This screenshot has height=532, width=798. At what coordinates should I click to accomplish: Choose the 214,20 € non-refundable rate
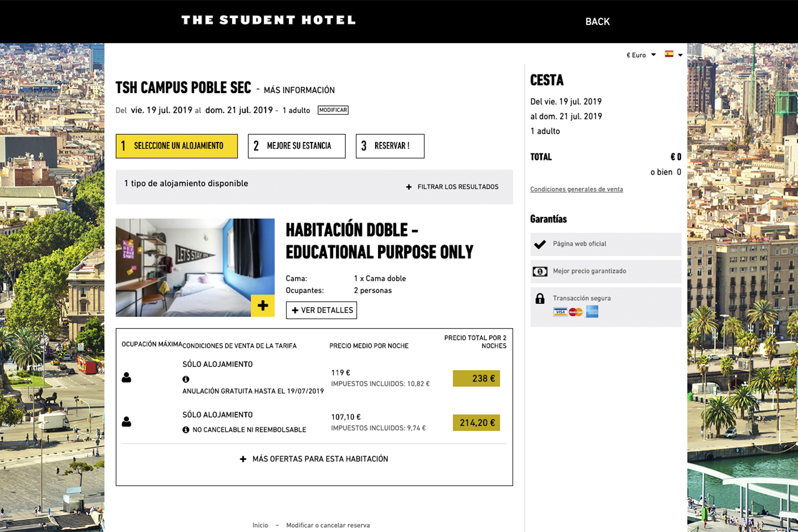point(476,423)
